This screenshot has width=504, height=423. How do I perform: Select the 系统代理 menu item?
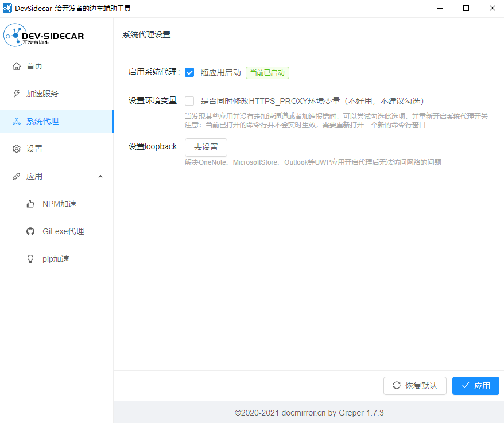point(57,121)
